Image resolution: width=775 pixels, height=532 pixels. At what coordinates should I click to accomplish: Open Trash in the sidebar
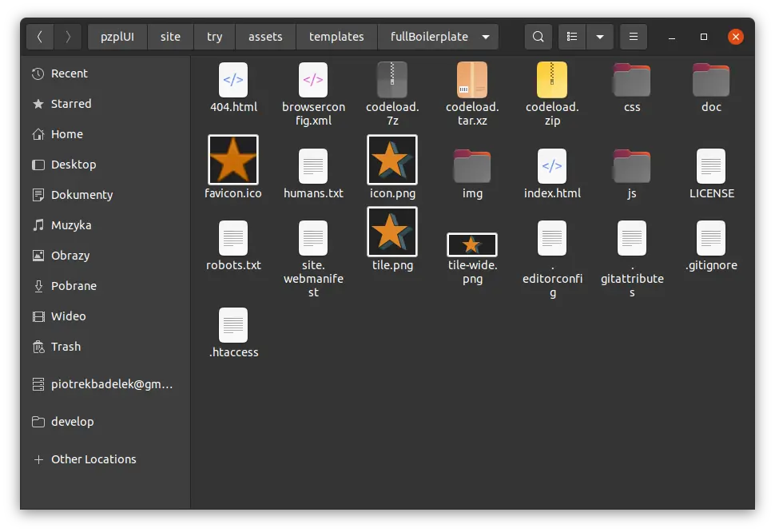pos(66,347)
